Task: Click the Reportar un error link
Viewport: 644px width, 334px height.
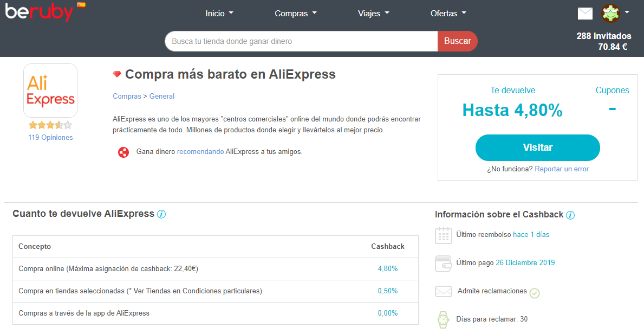Action: (x=562, y=169)
